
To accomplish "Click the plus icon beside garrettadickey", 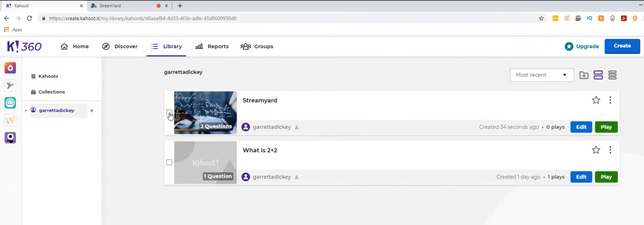I will (x=92, y=110).
